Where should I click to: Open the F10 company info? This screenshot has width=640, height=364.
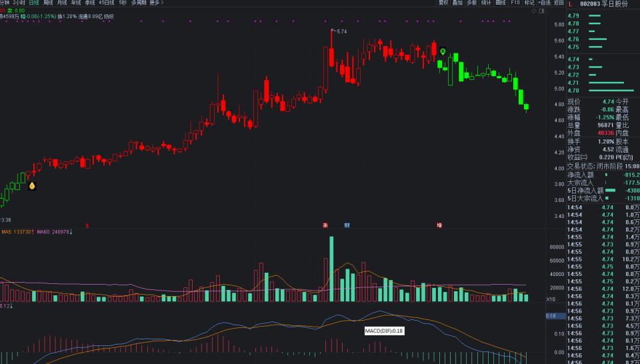515,3
